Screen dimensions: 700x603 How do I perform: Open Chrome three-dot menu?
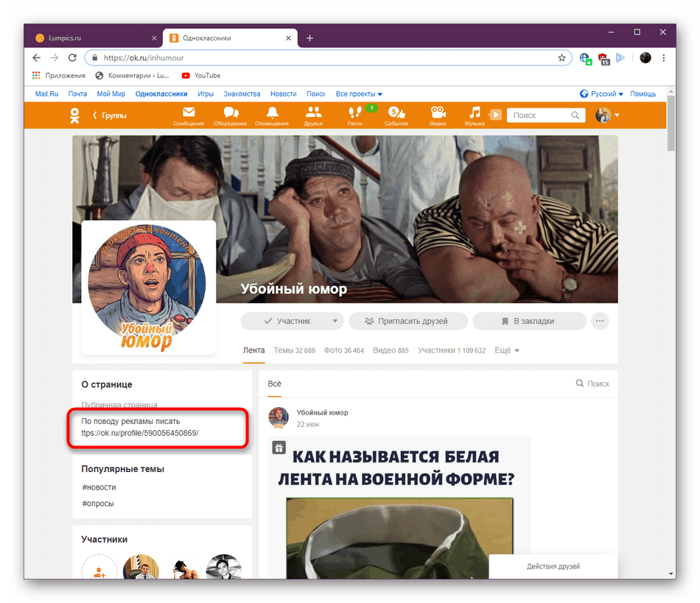click(664, 57)
